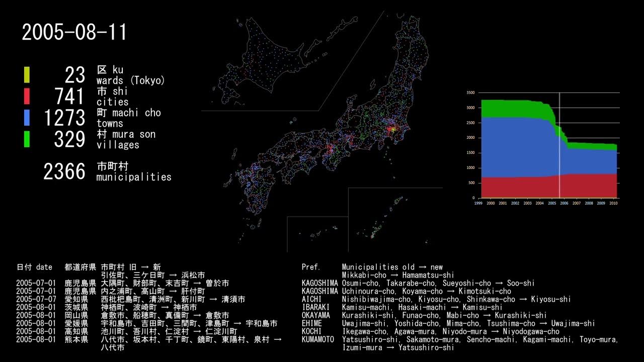The image size is (644, 362).
Task: Click the 岡山県 prefecture cell
Action: pyautogui.click(x=76, y=316)
